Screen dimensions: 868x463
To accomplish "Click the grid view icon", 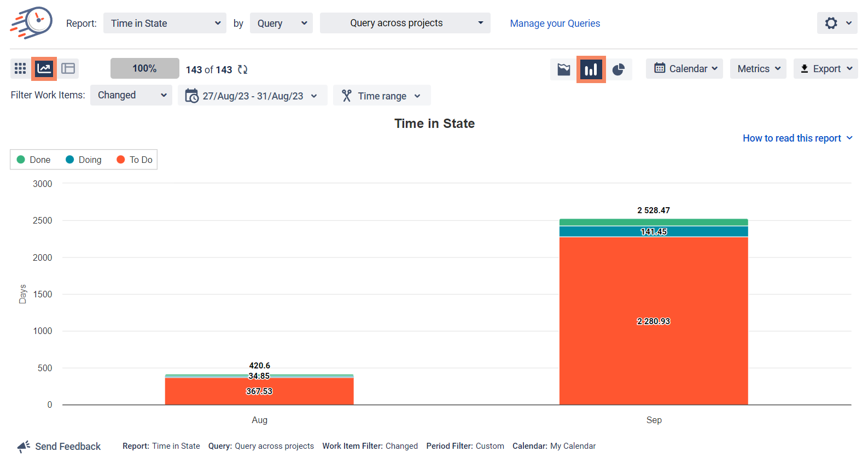I will [20, 68].
